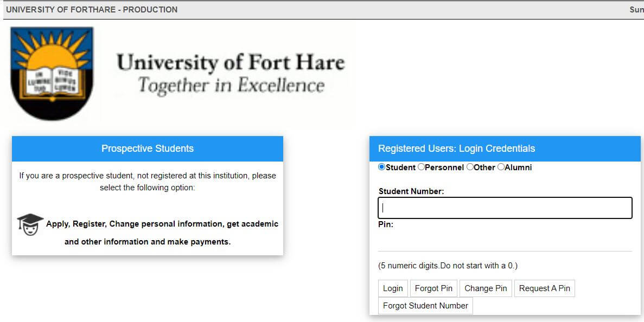Click the Pin input field
The width and height of the screenshot is (644, 322).
tap(505, 241)
